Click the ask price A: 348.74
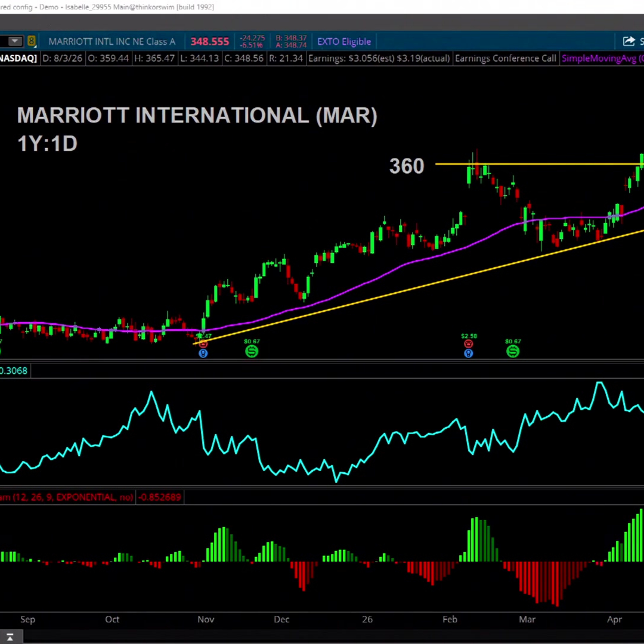Image resolution: width=644 pixels, height=644 pixels. [x=291, y=45]
